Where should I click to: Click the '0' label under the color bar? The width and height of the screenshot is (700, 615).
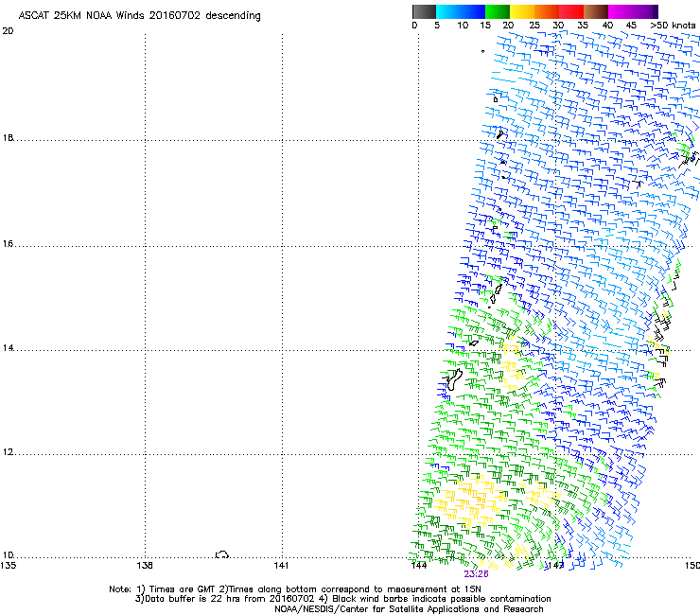[x=414, y=26]
